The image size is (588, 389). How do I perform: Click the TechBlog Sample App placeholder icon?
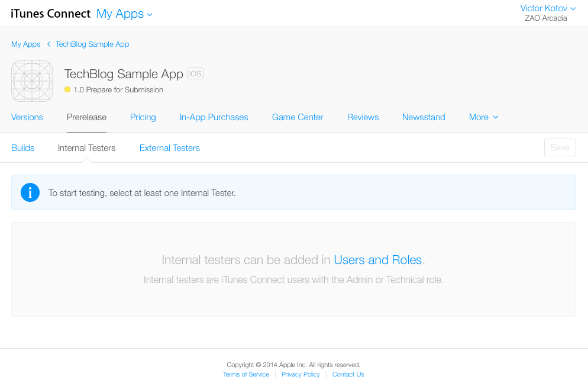(x=32, y=81)
